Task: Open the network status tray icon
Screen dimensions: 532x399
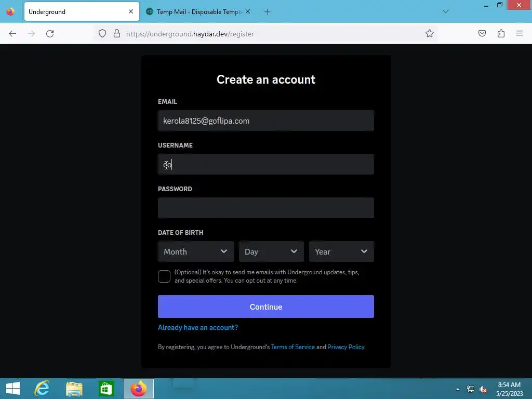Action: point(471,389)
